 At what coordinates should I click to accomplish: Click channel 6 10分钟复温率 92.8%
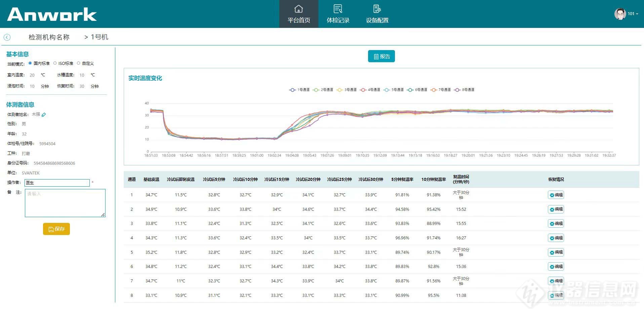(434, 267)
